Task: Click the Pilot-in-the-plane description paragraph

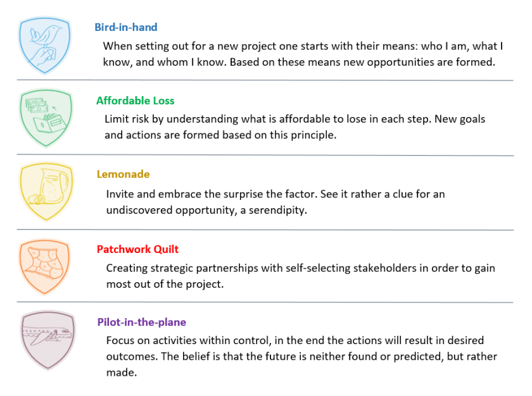Action: pyautogui.click(x=301, y=356)
